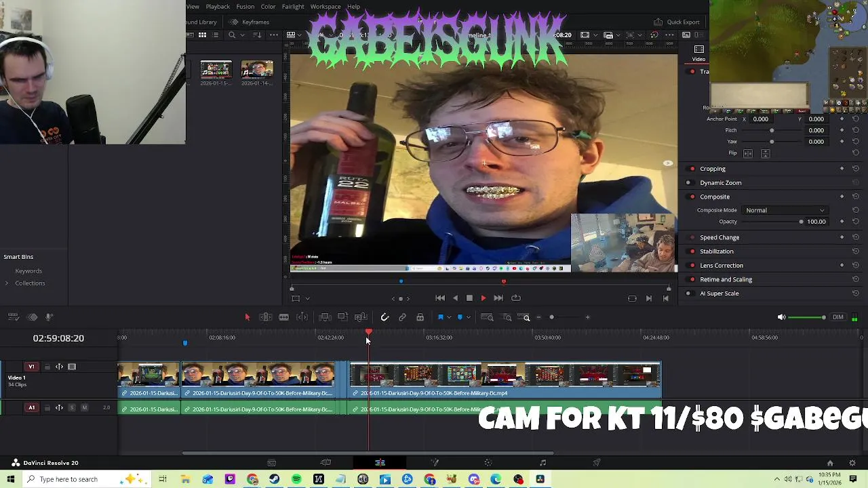Image resolution: width=868 pixels, height=488 pixels.
Task: Click the Full Extent Zoom icon
Action: pos(487,317)
